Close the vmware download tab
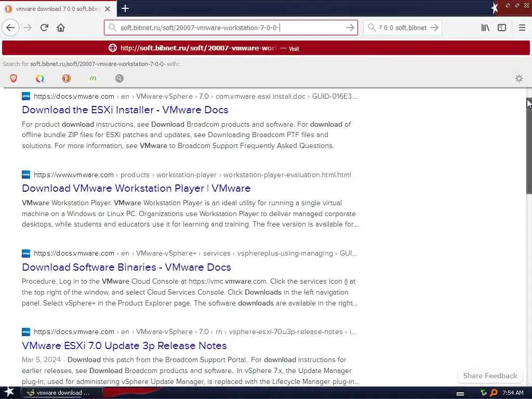The height and width of the screenshot is (399, 532). (108, 9)
